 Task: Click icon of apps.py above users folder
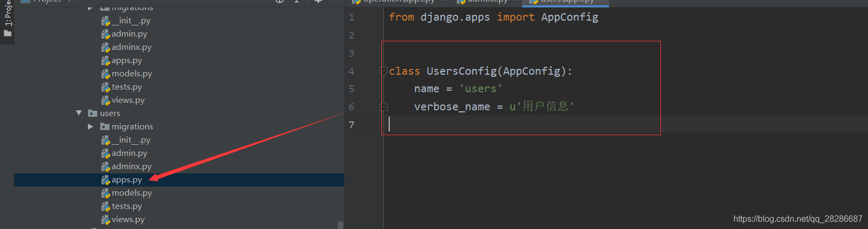click(x=105, y=60)
